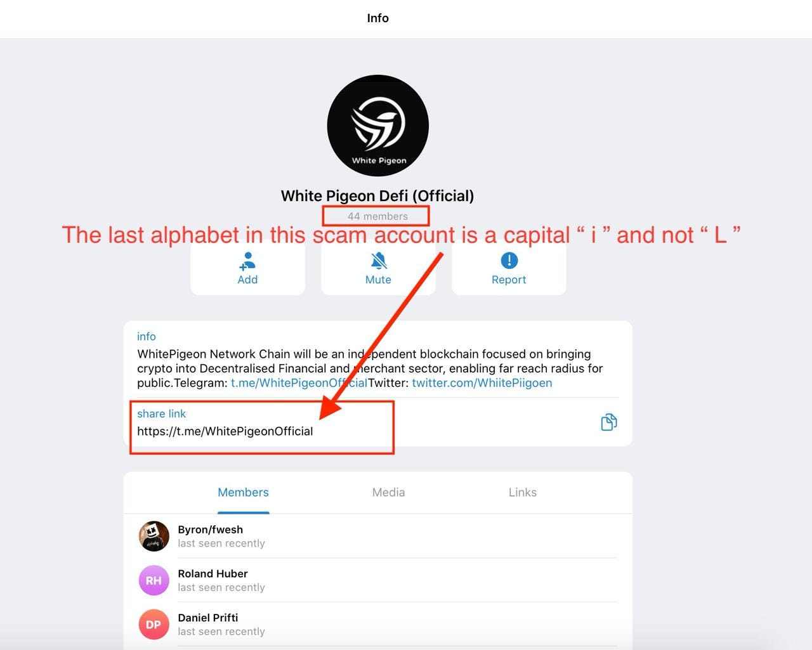Open the twitter.com/WhiitePiigoen link
The height and width of the screenshot is (650, 812).
482,383
